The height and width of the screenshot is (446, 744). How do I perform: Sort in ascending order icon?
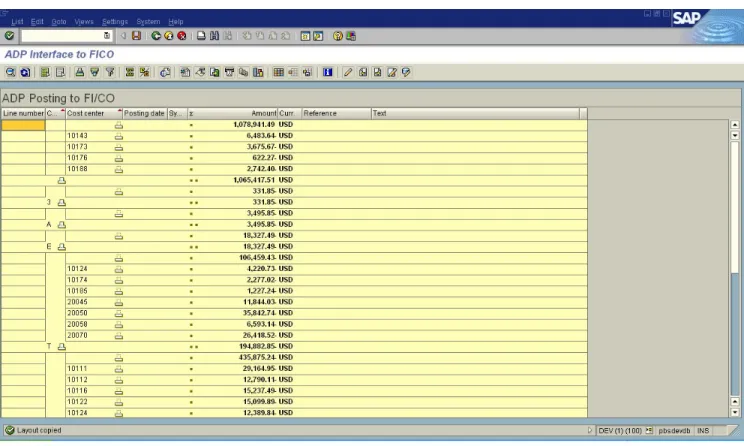[80, 72]
